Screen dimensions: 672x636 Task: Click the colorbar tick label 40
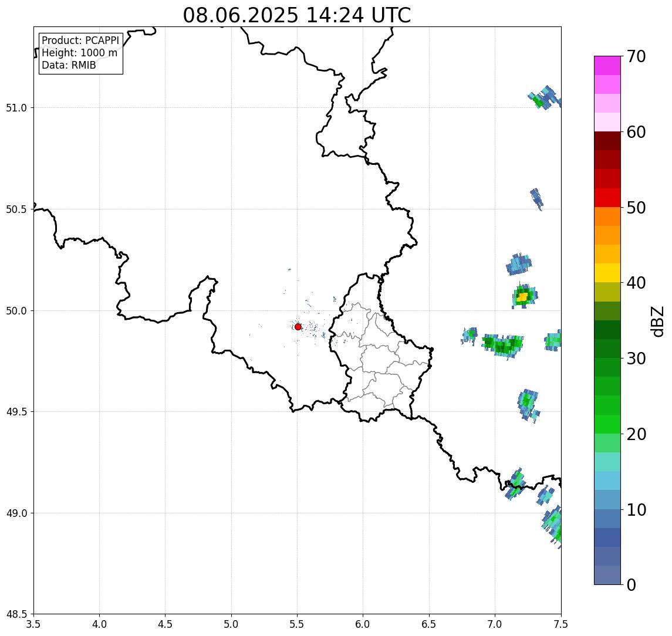click(x=636, y=283)
